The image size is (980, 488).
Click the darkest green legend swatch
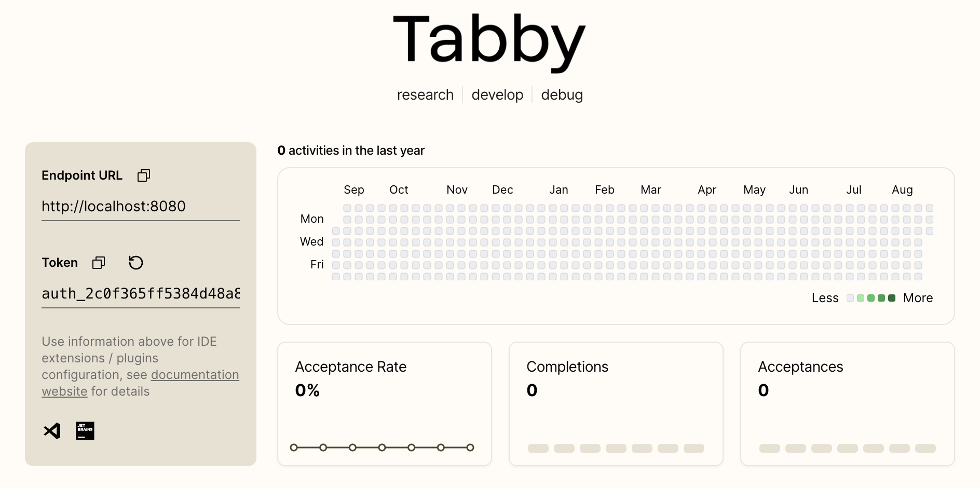click(892, 298)
